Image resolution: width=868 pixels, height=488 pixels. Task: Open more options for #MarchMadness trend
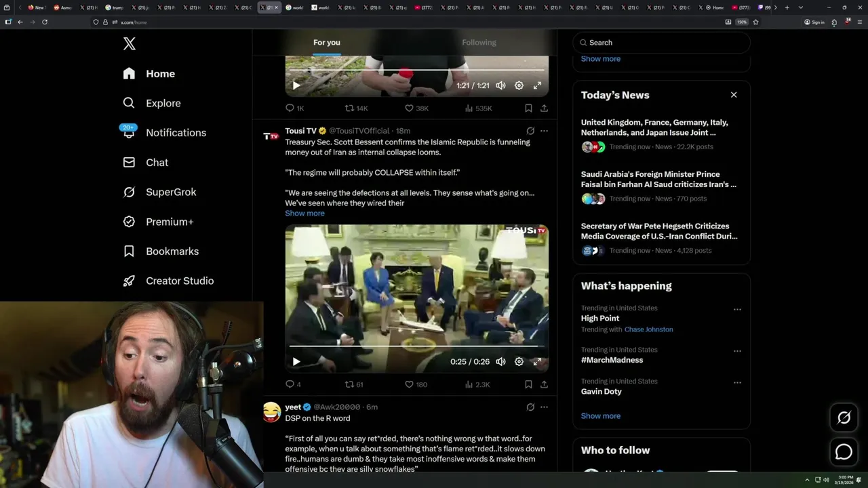tap(737, 351)
